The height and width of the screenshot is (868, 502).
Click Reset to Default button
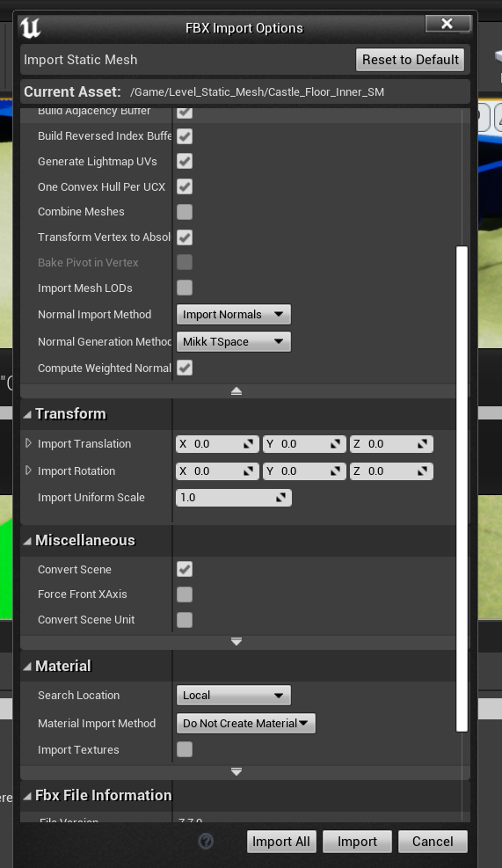coord(410,60)
